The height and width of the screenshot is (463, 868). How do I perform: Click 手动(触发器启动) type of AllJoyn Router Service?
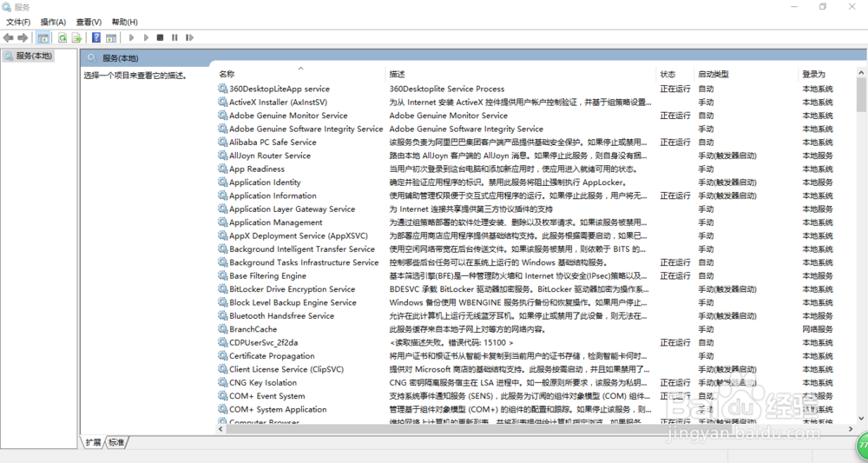(727, 155)
